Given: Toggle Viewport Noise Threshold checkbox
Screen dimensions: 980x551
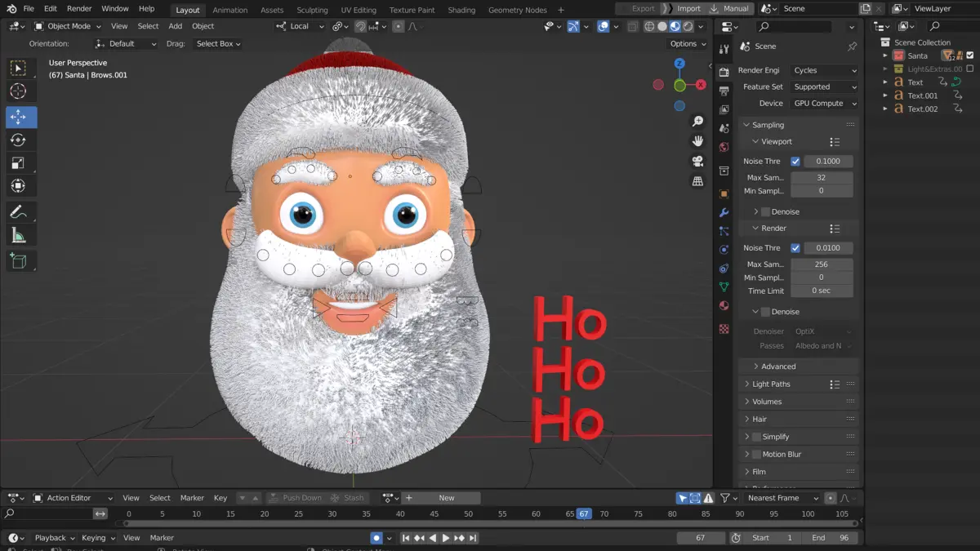Looking at the screenshot, I should coord(795,162).
